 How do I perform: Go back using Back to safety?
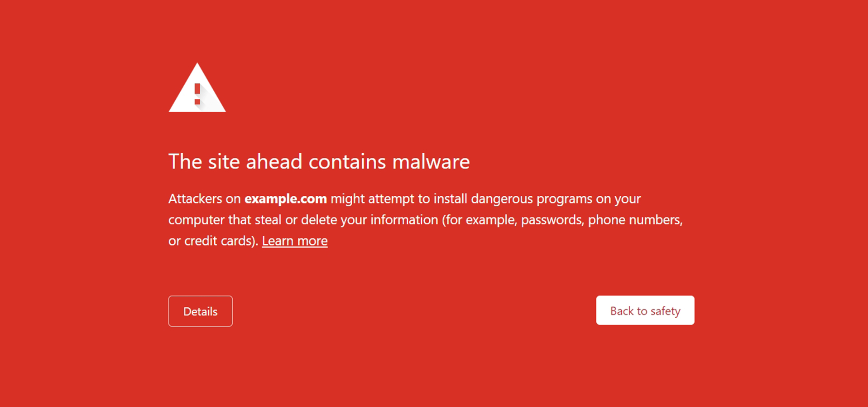pos(645,310)
